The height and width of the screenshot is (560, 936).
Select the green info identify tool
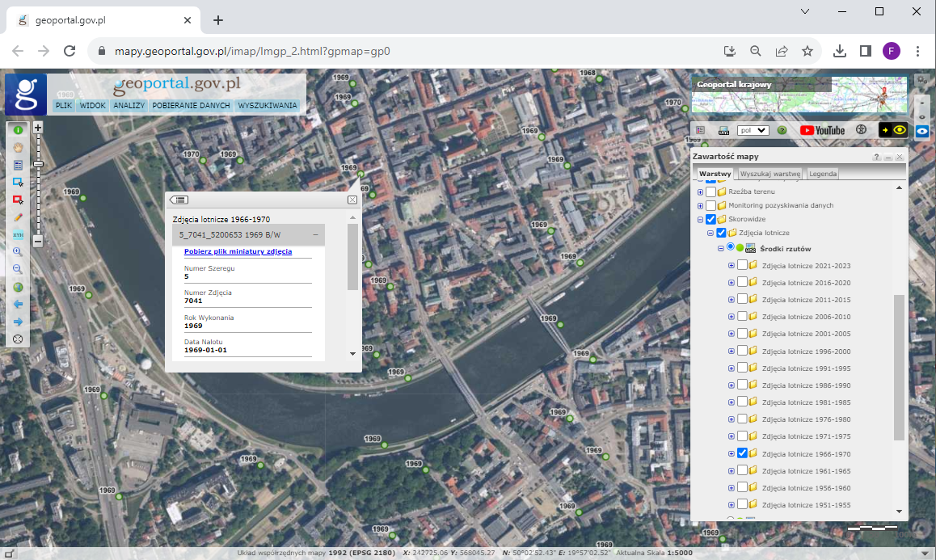tap(18, 129)
